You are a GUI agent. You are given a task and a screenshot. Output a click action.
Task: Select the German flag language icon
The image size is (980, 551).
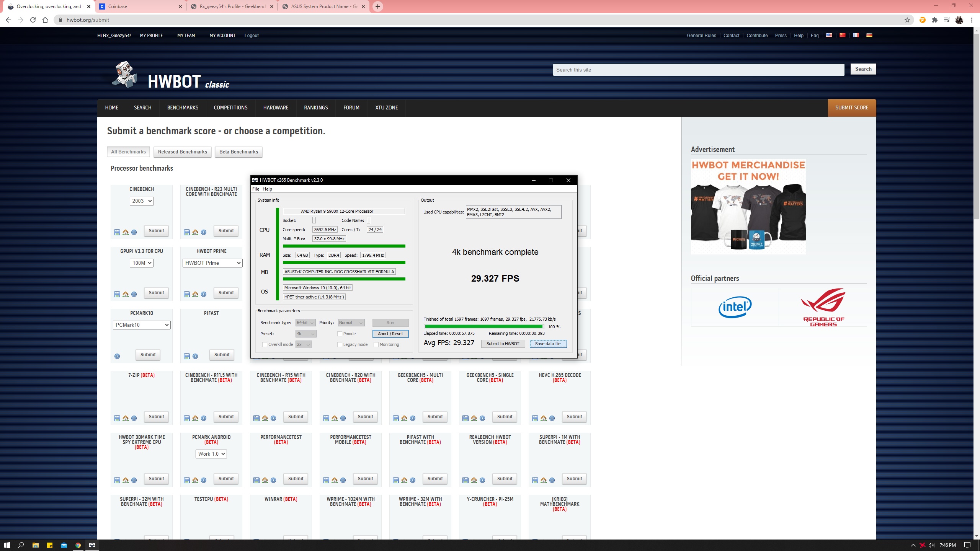coord(869,35)
